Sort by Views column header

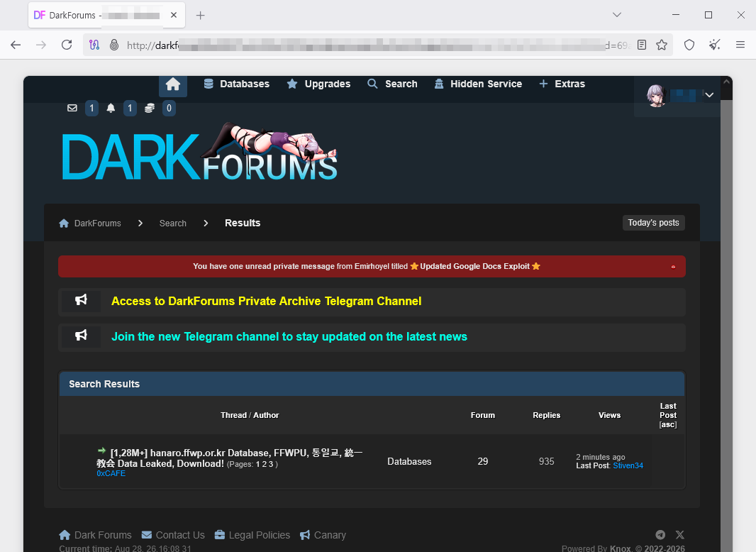(x=609, y=416)
